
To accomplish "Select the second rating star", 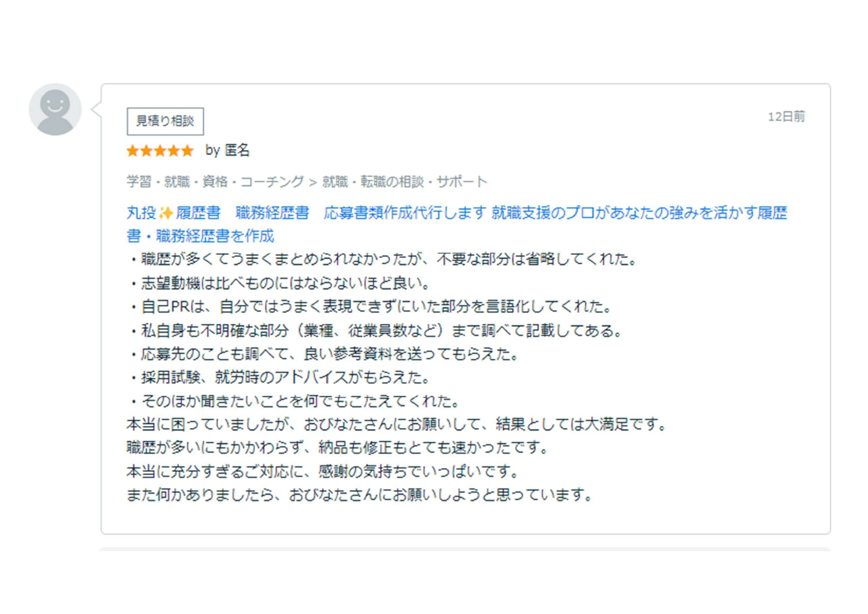I will click(x=146, y=150).
